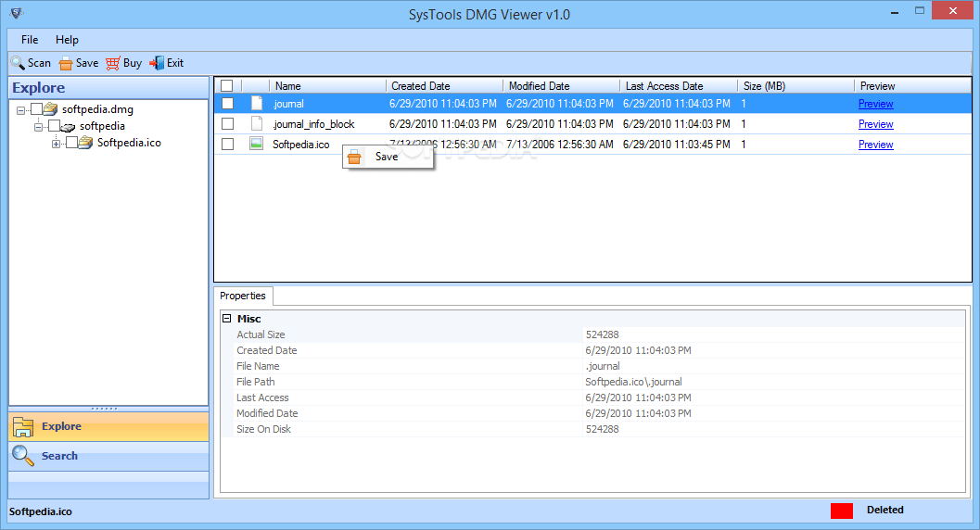
Task: Click the Softpedia.ico folder icon in tree
Action: [x=85, y=143]
